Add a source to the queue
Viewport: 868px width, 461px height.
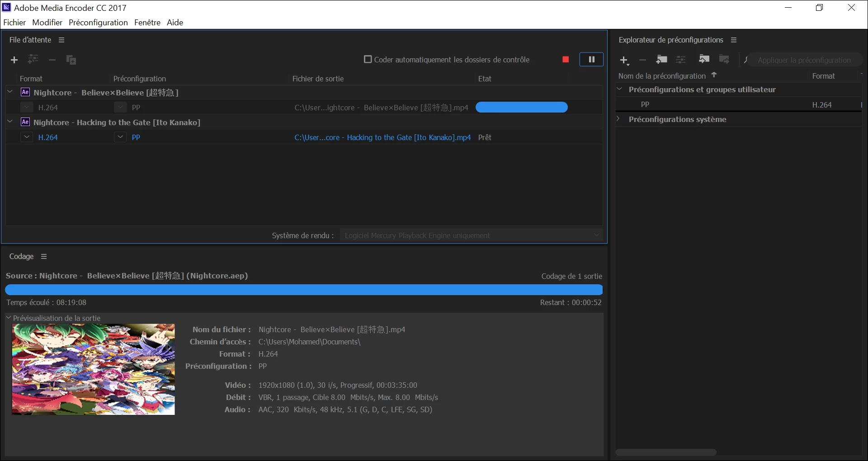click(14, 60)
